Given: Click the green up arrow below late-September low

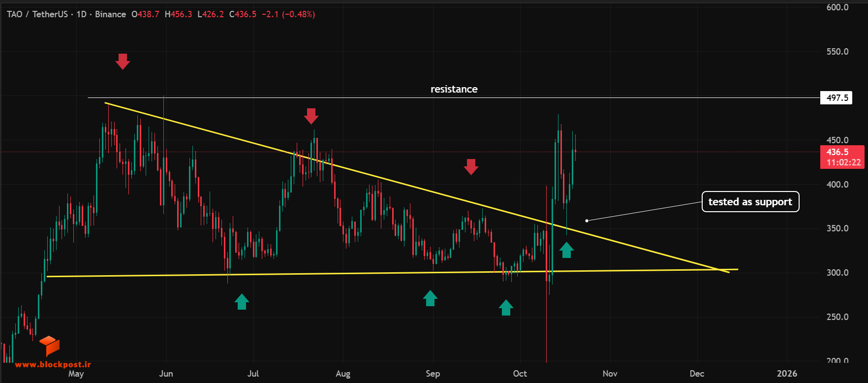Looking at the screenshot, I should (506, 307).
